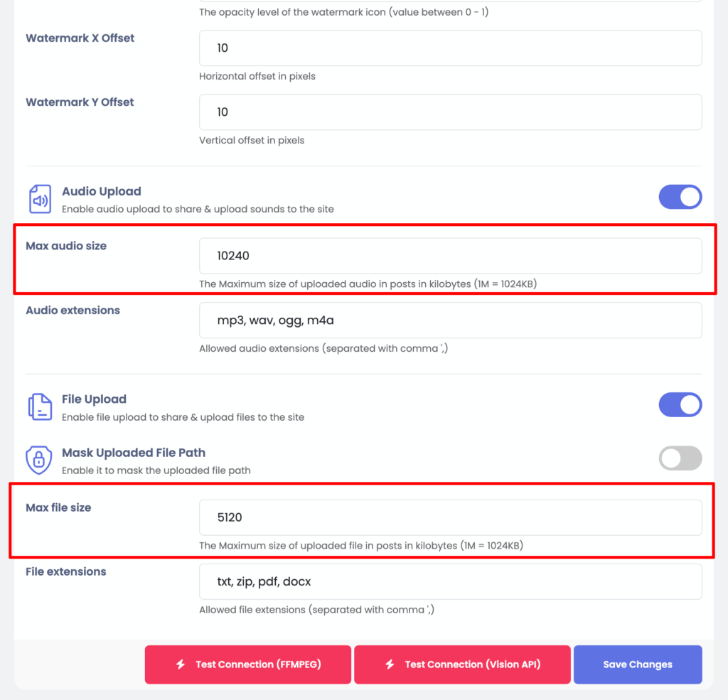Click the Mask Uploaded File Path heading
This screenshot has height=700, width=728.
(134, 453)
